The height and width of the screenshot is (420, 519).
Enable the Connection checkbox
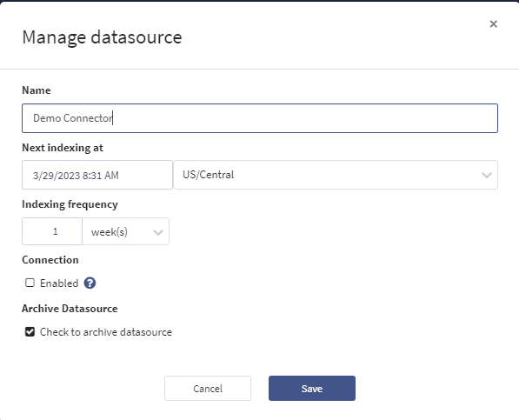coord(30,283)
